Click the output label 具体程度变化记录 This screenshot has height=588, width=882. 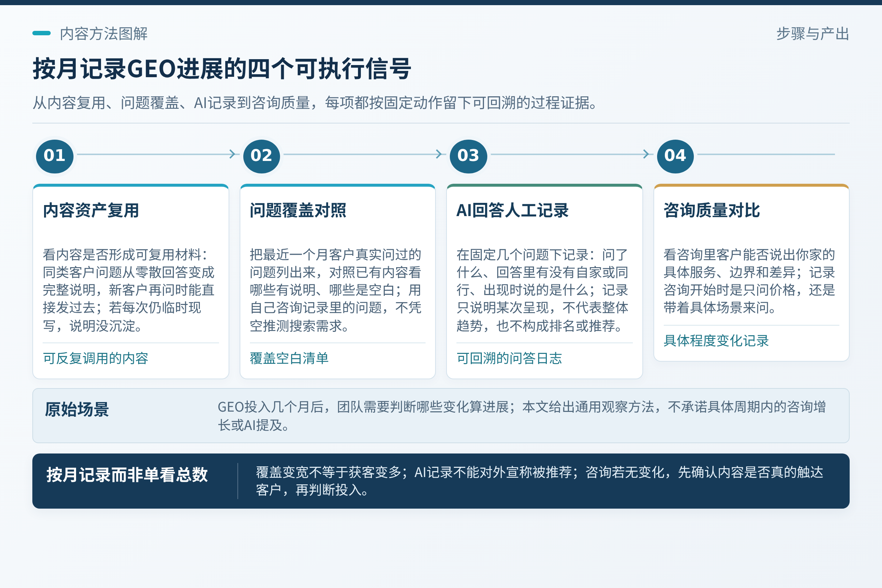click(716, 341)
